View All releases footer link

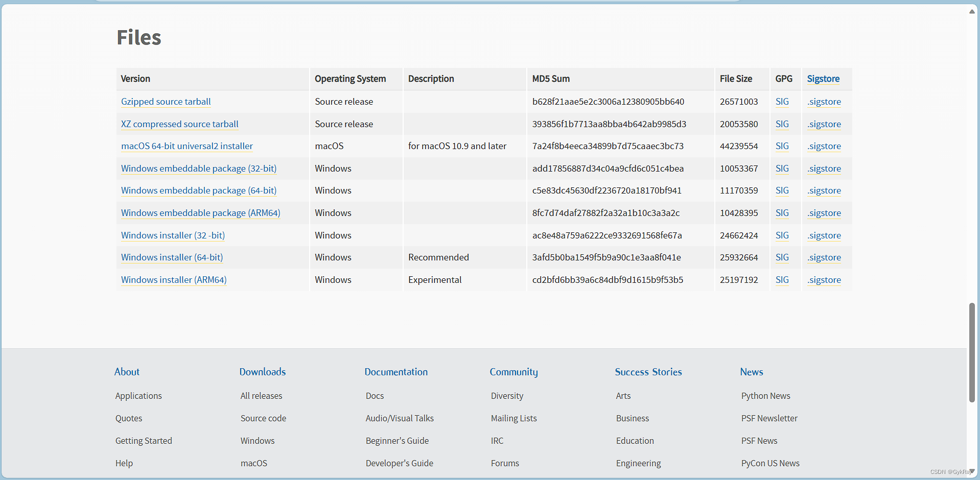pos(261,396)
